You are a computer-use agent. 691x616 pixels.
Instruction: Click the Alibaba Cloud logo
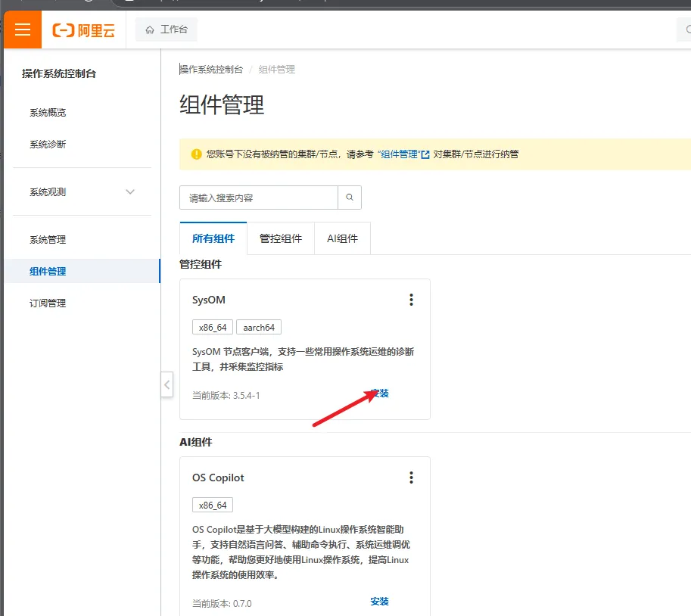coord(84,30)
